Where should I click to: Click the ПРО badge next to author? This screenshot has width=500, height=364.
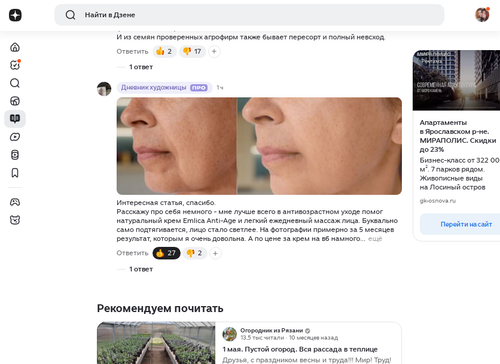(199, 88)
